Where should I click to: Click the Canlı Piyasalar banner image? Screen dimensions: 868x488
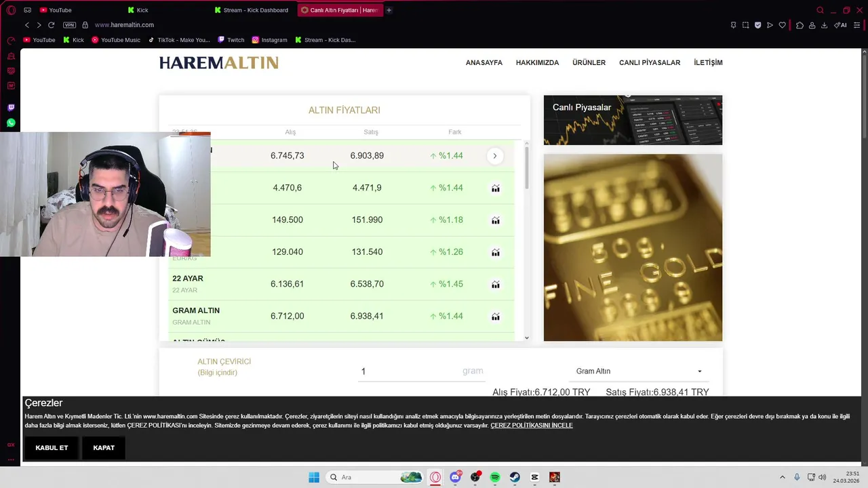point(633,120)
